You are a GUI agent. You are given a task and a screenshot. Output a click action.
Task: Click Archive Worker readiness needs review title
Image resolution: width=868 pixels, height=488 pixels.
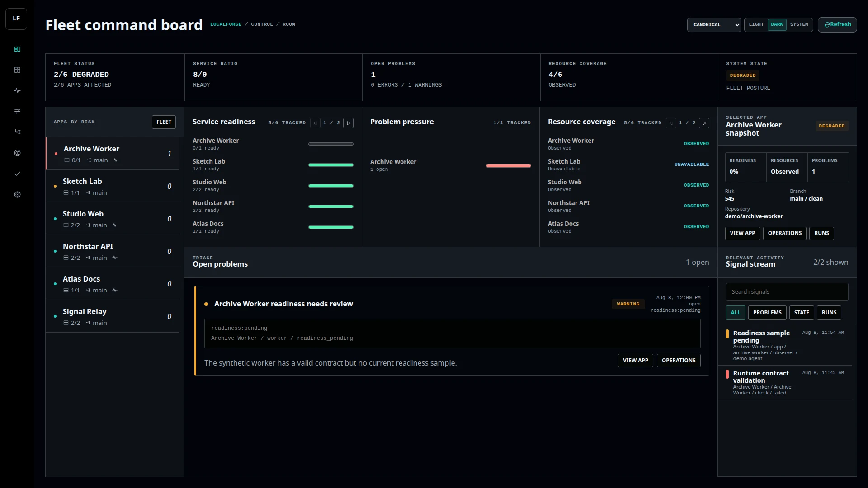pos(283,304)
